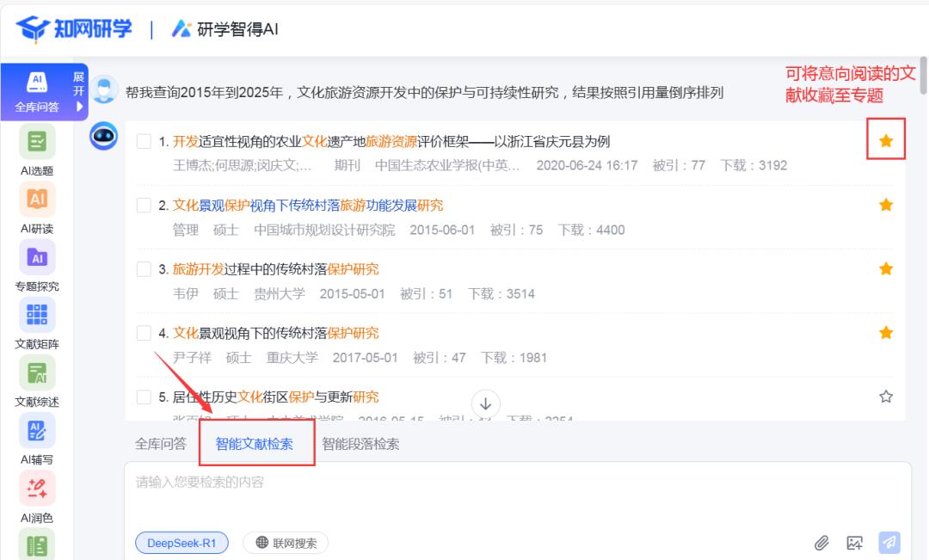Open the AI选题 tool
Image resolution: width=929 pixels, height=560 pixels.
(37, 151)
